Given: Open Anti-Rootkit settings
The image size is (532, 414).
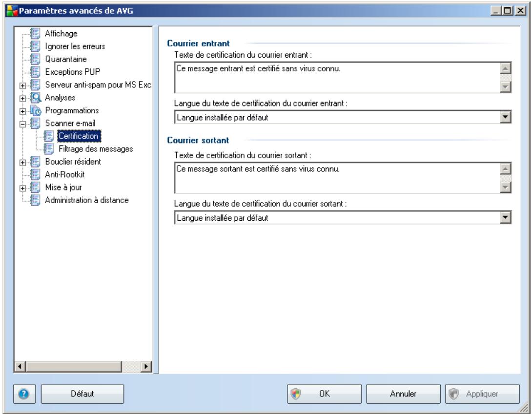Looking at the screenshot, I should [64, 174].
